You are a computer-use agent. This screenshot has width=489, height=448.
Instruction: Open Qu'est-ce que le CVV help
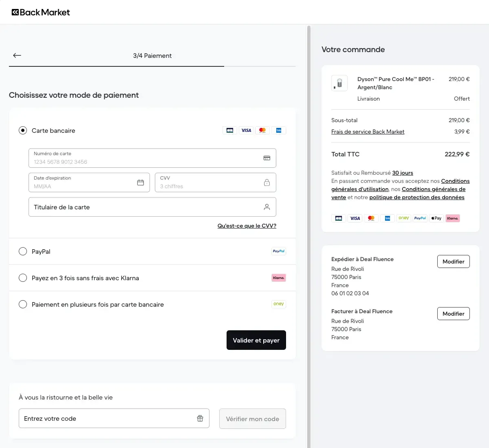pyautogui.click(x=247, y=226)
